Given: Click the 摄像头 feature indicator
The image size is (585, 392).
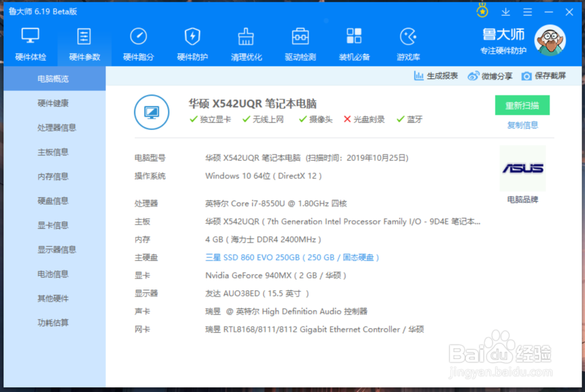Looking at the screenshot, I should [316, 119].
